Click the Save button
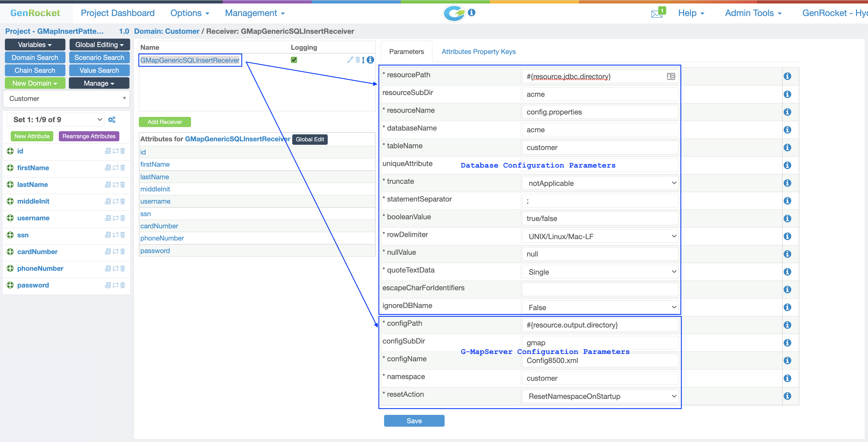This screenshot has width=868, height=442. [414, 420]
